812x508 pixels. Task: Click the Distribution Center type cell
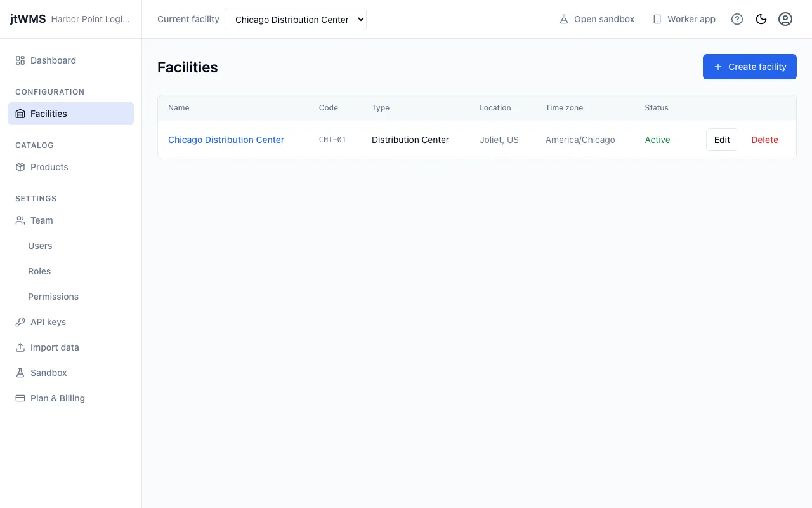(x=410, y=140)
